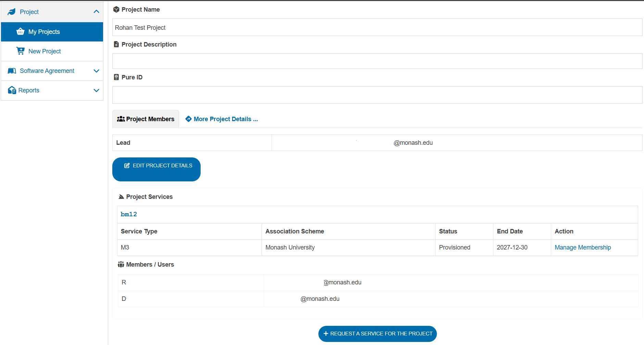Viewport: 644px width, 345px height.
Task: Open the bm12 service link
Action: [129, 214]
